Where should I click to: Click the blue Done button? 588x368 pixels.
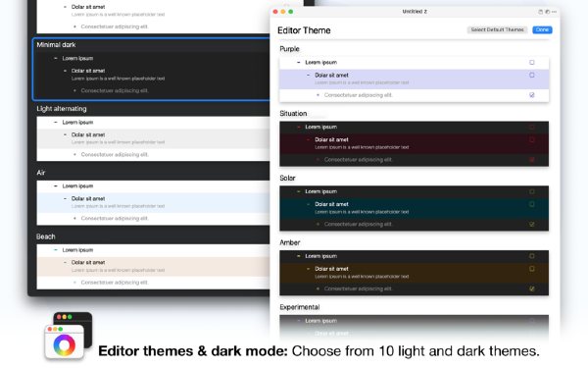(542, 29)
